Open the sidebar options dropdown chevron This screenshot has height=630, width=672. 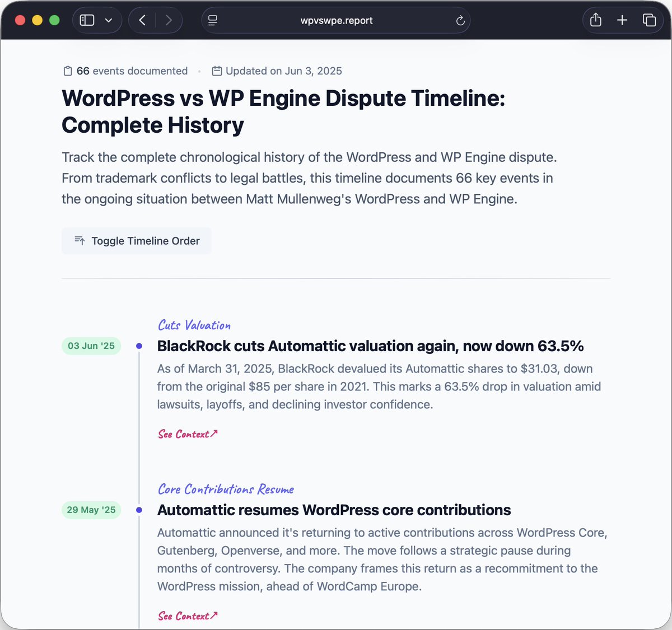(109, 20)
